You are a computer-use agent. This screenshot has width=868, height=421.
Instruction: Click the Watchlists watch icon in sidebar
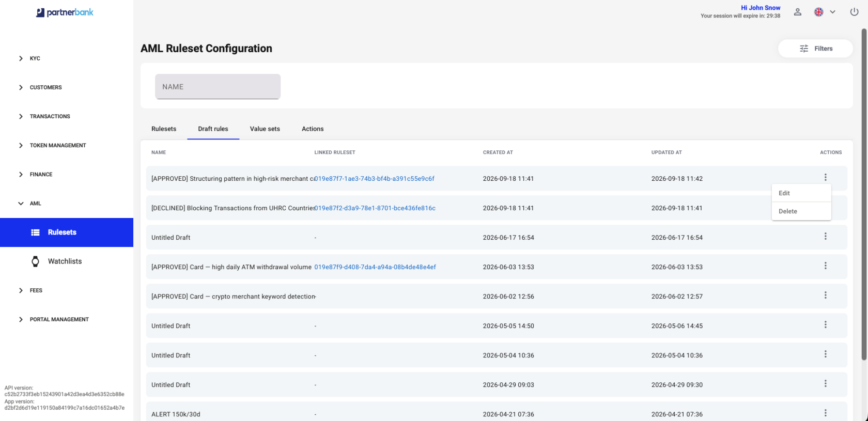35,261
